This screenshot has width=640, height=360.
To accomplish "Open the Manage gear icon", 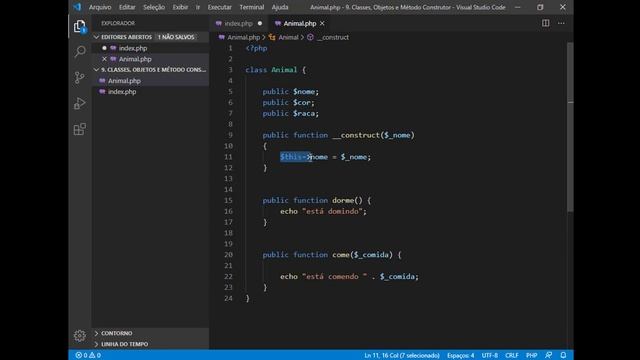I will point(80,336).
